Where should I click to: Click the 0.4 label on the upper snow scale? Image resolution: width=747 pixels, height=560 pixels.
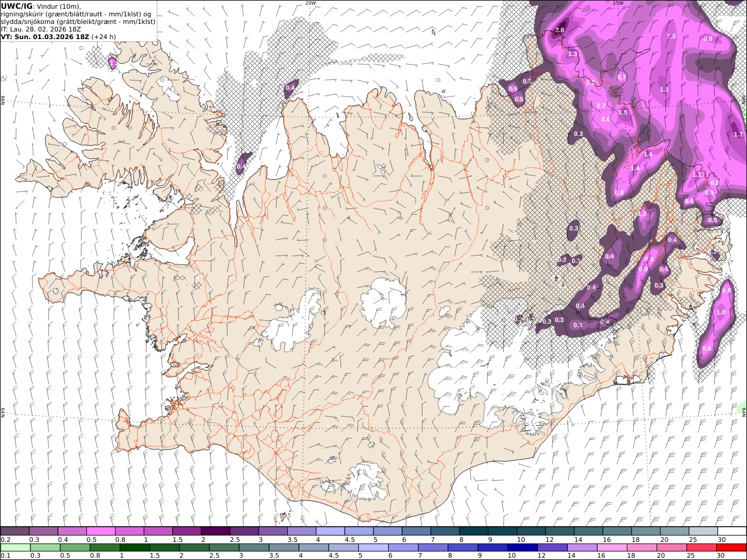62,540
